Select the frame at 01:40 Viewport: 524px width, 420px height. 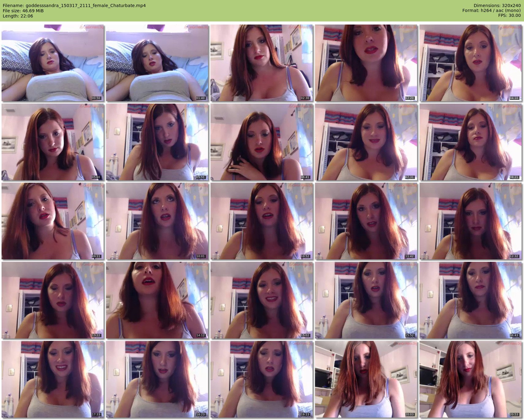tap(157, 63)
